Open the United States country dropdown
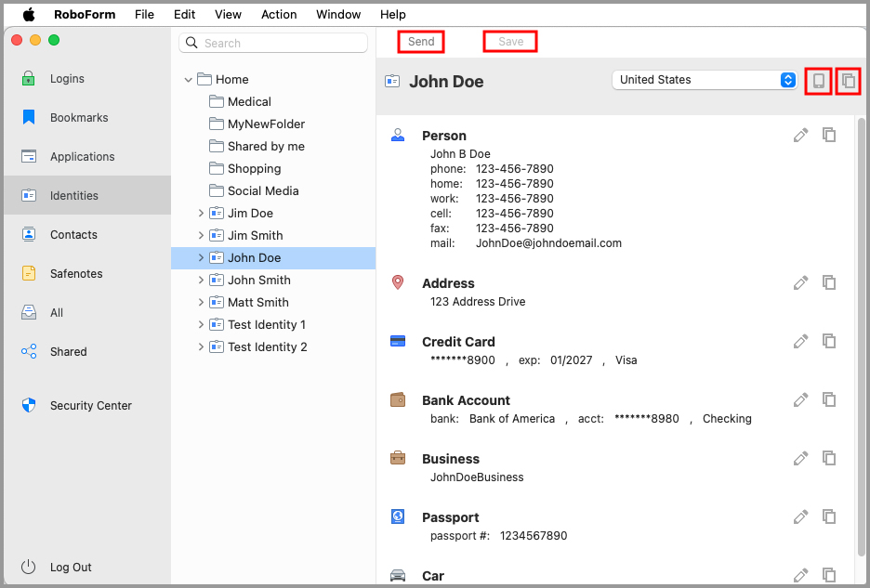 pyautogui.click(x=705, y=80)
